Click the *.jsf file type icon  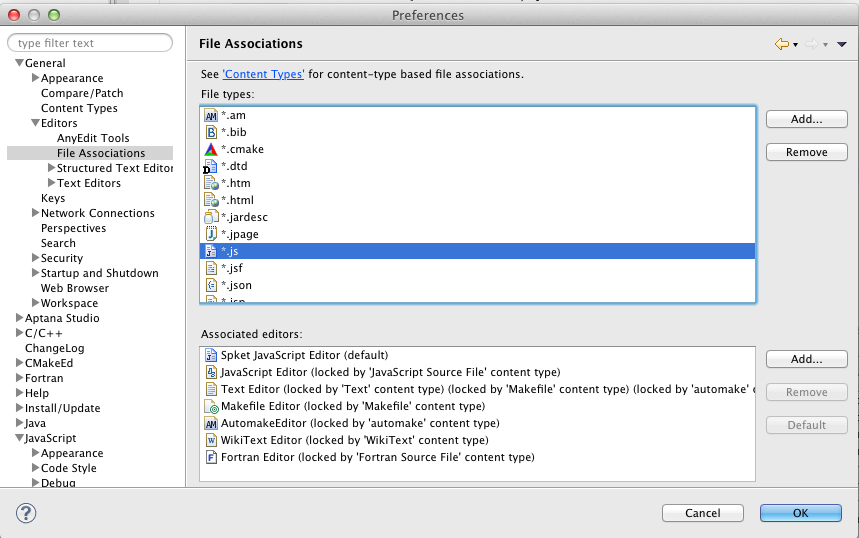pos(211,268)
